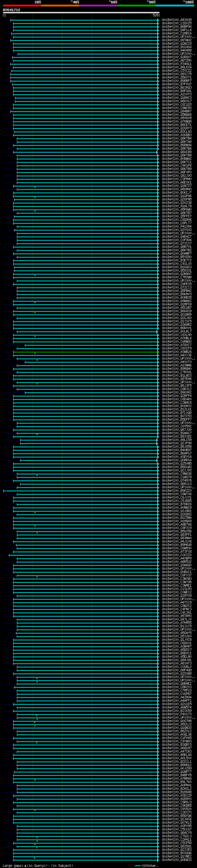Click the query name AV641712
Screen dimensions: 197x868
coord(11,10)
